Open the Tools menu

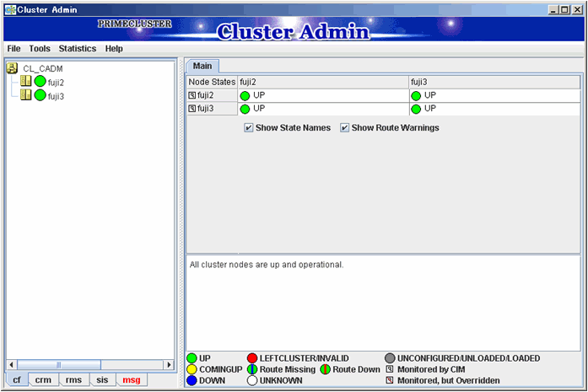pyautogui.click(x=40, y=49)
